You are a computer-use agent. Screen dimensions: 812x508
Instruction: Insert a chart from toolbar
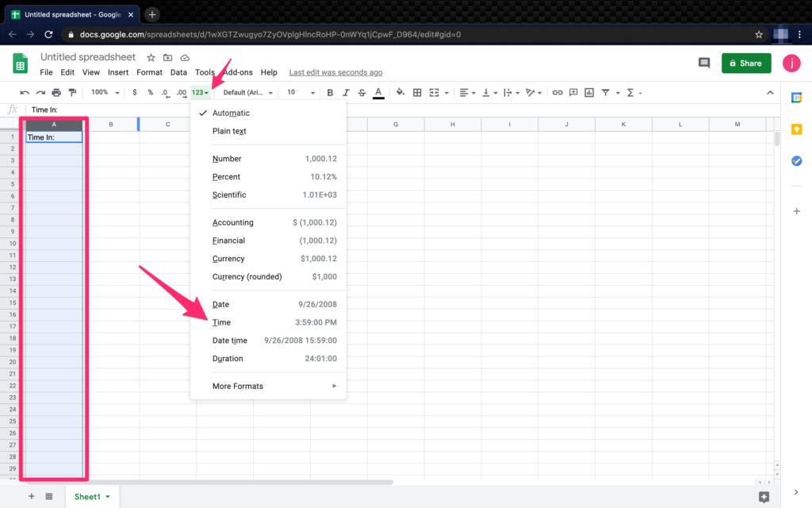coord(589,93)
